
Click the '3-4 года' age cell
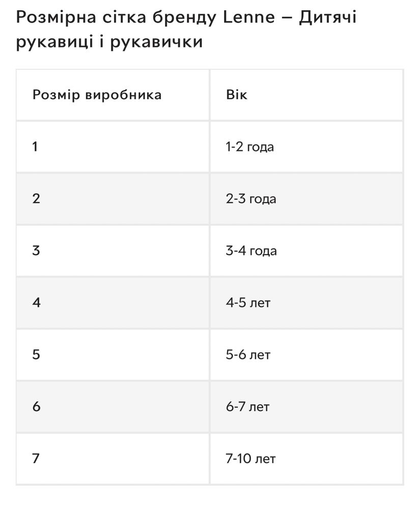point(306,250)
